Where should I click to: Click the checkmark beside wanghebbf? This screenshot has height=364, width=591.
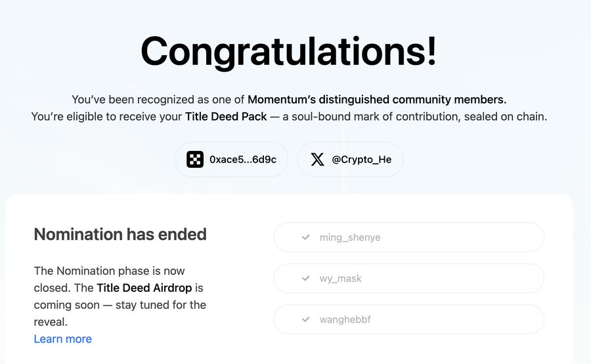pos(306,319)
